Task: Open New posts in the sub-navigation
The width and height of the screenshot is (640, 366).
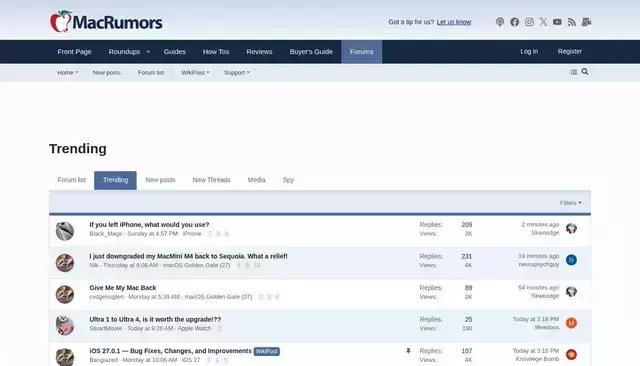Action: (107, 73)
